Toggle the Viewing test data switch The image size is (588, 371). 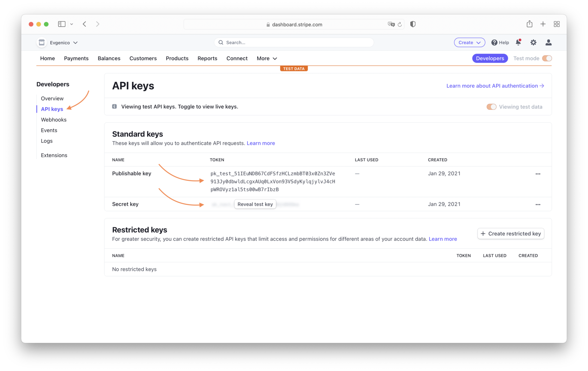point(491,107)
